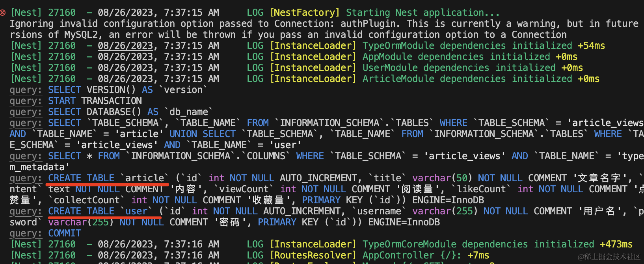This screenshot has height=264, width=644.
Task: Click the query: label before COMMIT
Action: pyautogui.click(x=26, y=233)
